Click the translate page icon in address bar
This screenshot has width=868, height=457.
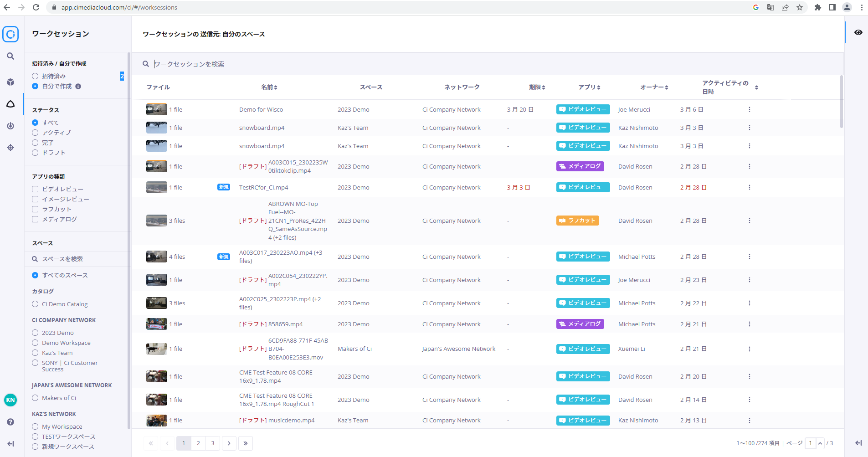(x=770, y=7)
